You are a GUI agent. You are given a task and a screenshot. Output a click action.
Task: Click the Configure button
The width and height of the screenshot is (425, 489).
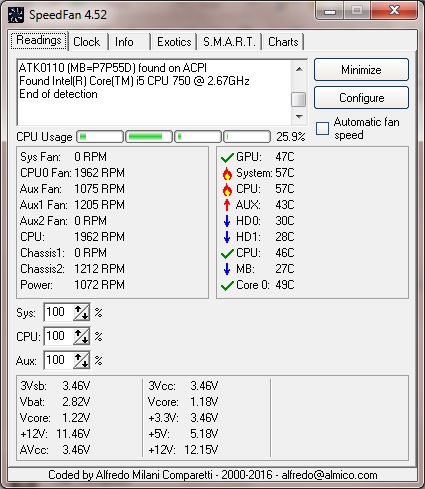pyautogui.click(x=361, y=98)
